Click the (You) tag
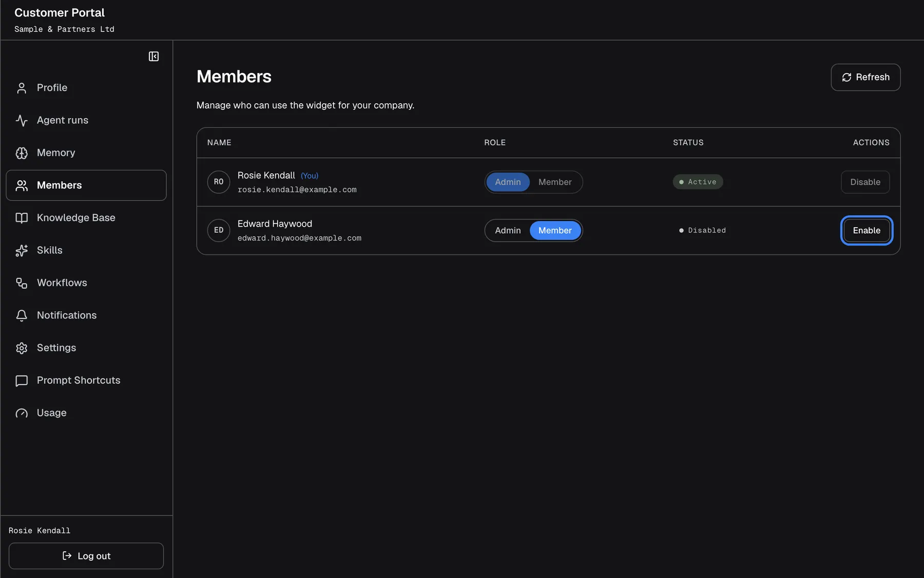The height and width of the screenshot is (578, 924). point(310,176)
